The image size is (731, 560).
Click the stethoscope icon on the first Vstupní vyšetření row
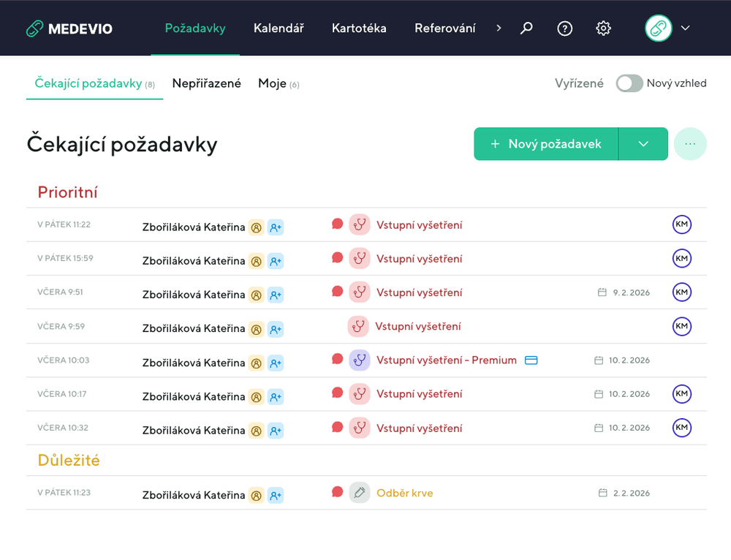pyautogui.click(x=360, y=224)
